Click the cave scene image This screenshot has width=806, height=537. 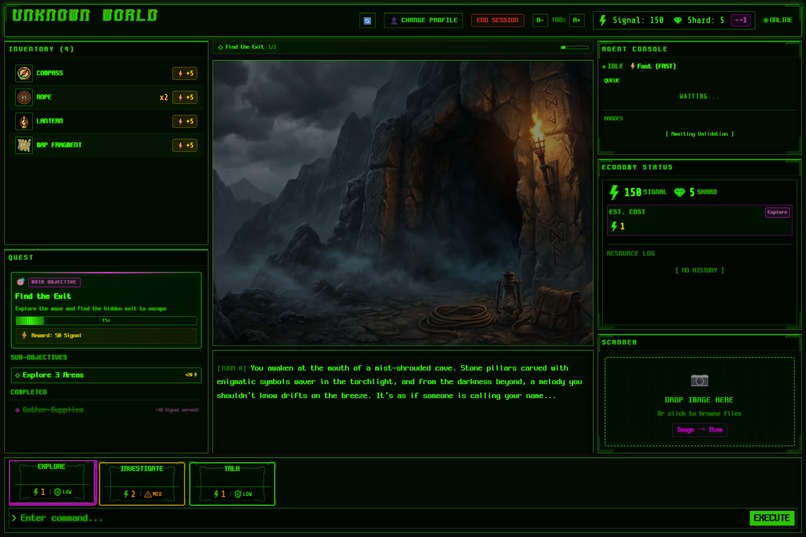[403, 202]
